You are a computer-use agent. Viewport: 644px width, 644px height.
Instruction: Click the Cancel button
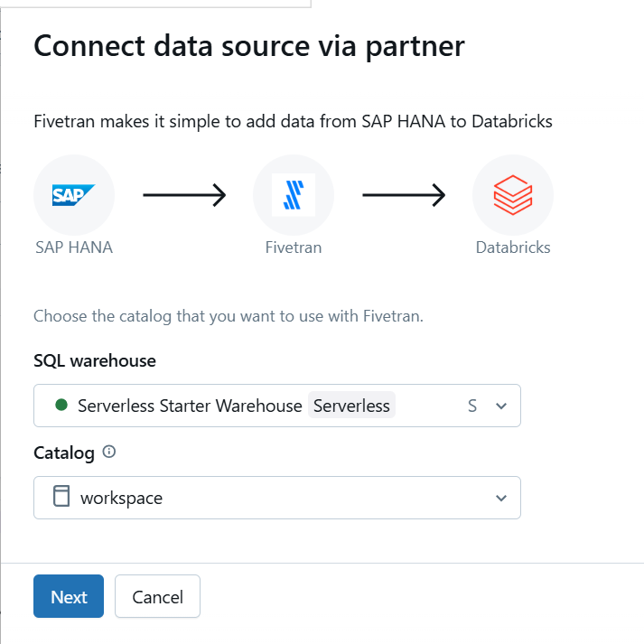point(158,596)
